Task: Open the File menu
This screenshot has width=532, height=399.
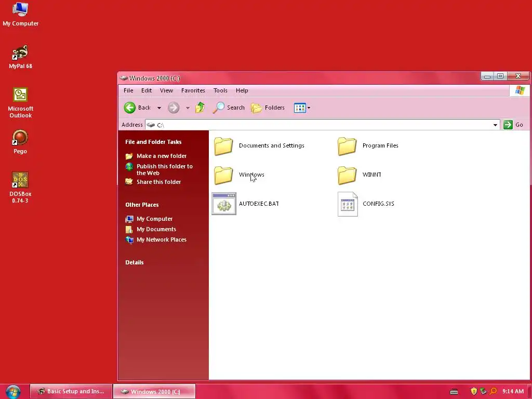Action: pos(128,90)
